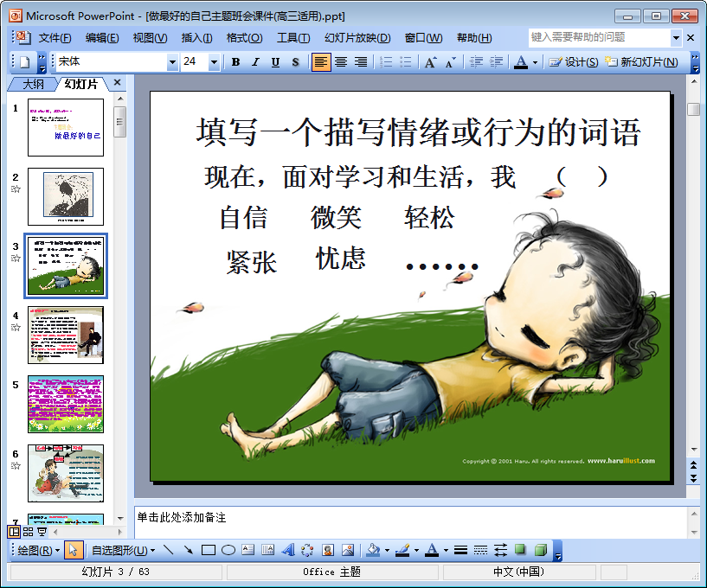The image size is (707, 588).
Task: Increase text indent level
Action: click(496, 61)
